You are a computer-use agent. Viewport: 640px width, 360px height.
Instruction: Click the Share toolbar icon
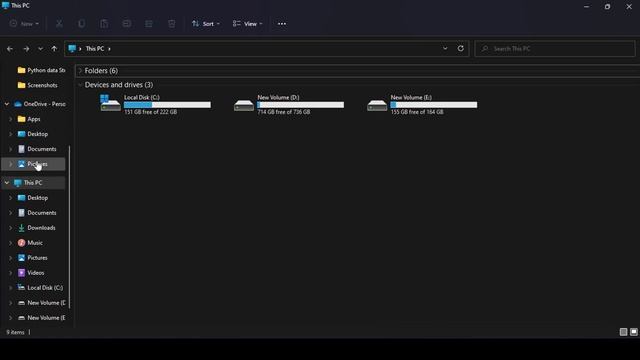(149, 24)
